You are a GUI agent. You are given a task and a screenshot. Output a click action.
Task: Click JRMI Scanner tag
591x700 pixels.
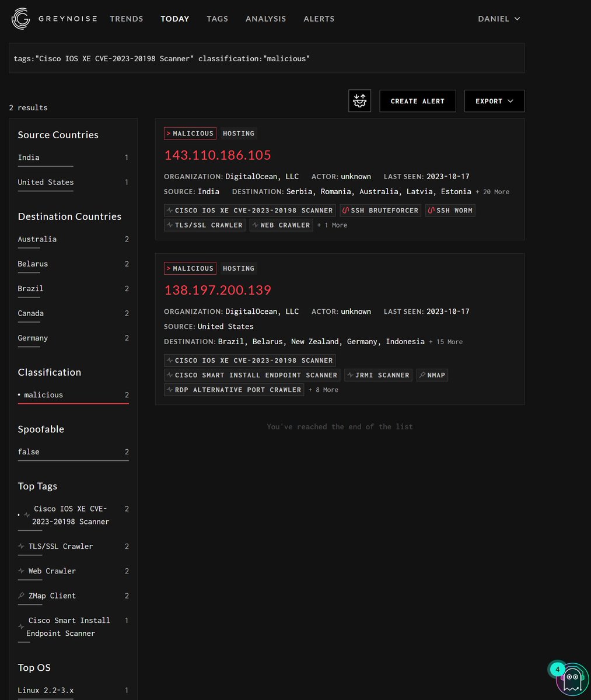click(x=378, y=375)
